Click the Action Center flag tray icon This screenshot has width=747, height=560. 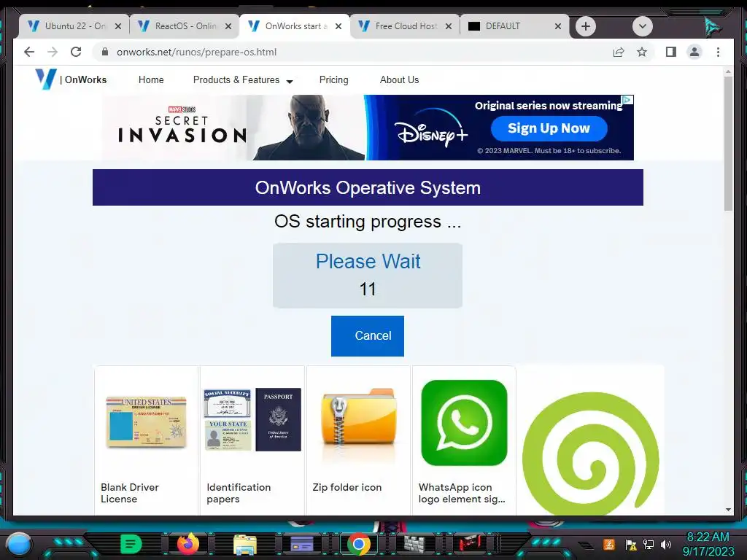pos(631,545)
